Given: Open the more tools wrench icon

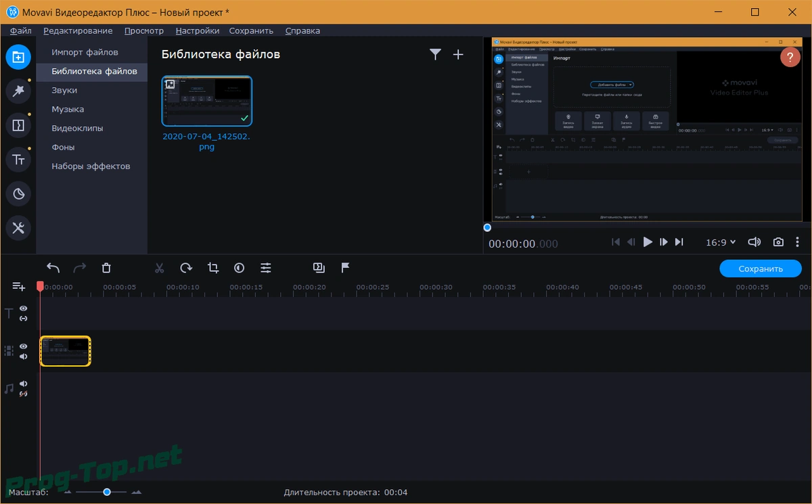Looking at the screenshot, I should [18, 228].
